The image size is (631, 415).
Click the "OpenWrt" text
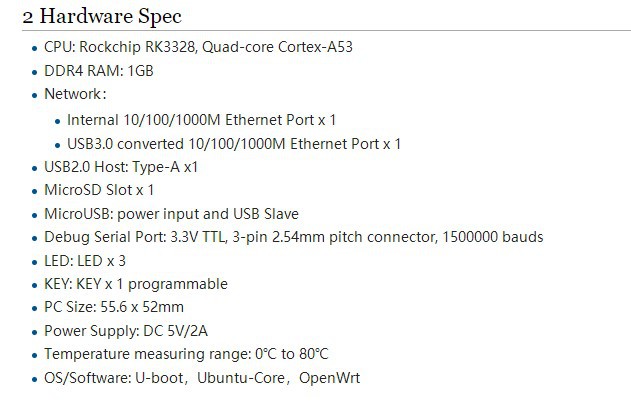click(x=329, y=378)
